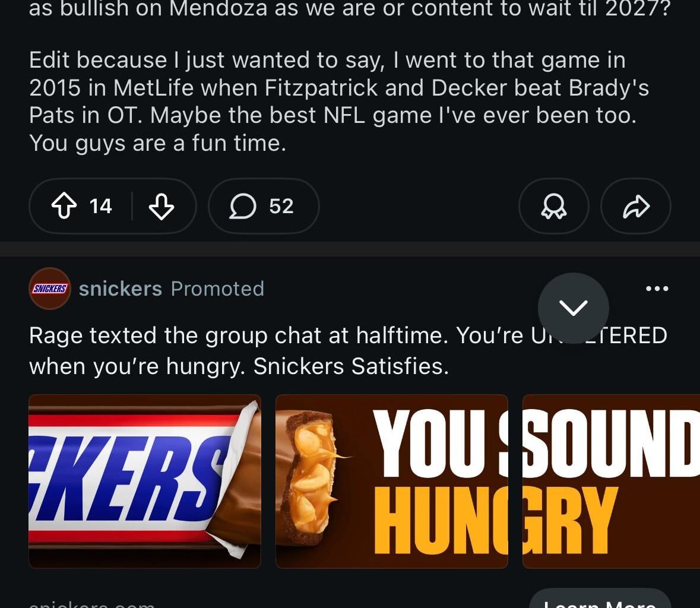
Task: Give an award using the award icon
Action: pyautogui.click(x=553, y=207)
